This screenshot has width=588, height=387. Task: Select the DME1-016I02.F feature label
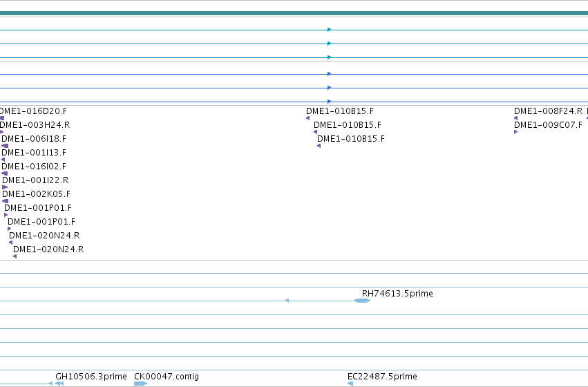(x=34, y=166)
